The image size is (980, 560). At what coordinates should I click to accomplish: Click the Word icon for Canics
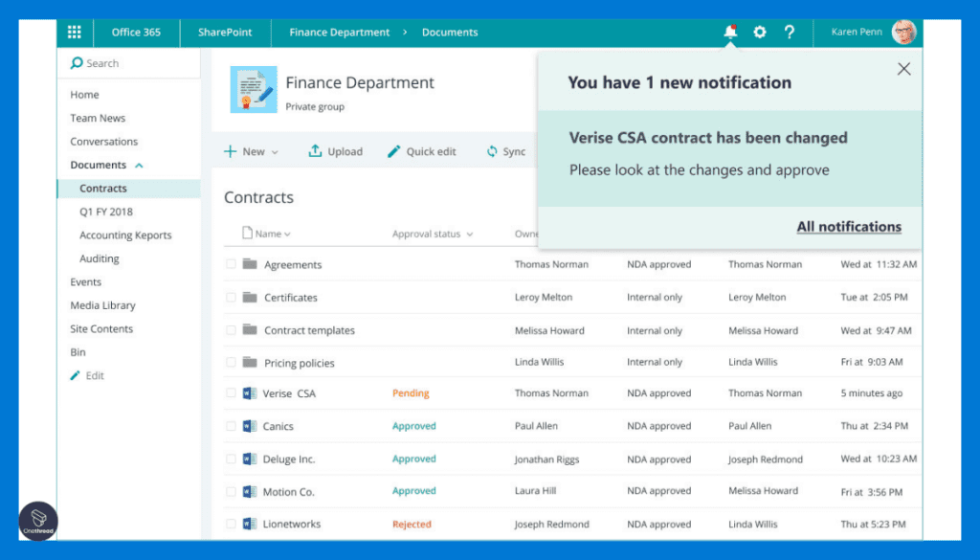[x=250, y=426]
